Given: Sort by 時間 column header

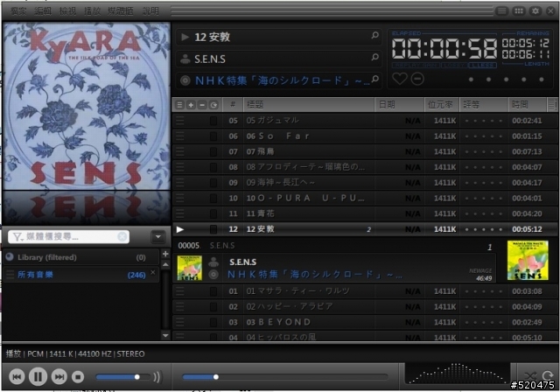Looking at the screenshot, I should [x=528, y=105].
